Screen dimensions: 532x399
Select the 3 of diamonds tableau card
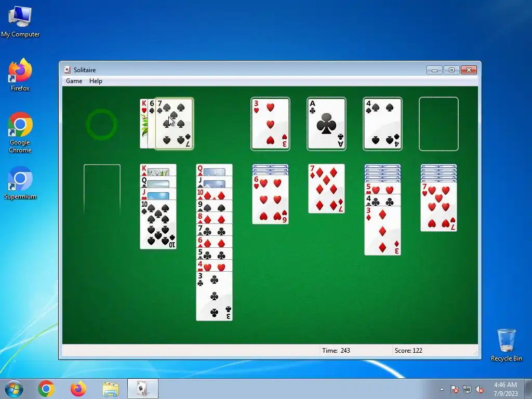pyautogui.click(x=382, y=231)
